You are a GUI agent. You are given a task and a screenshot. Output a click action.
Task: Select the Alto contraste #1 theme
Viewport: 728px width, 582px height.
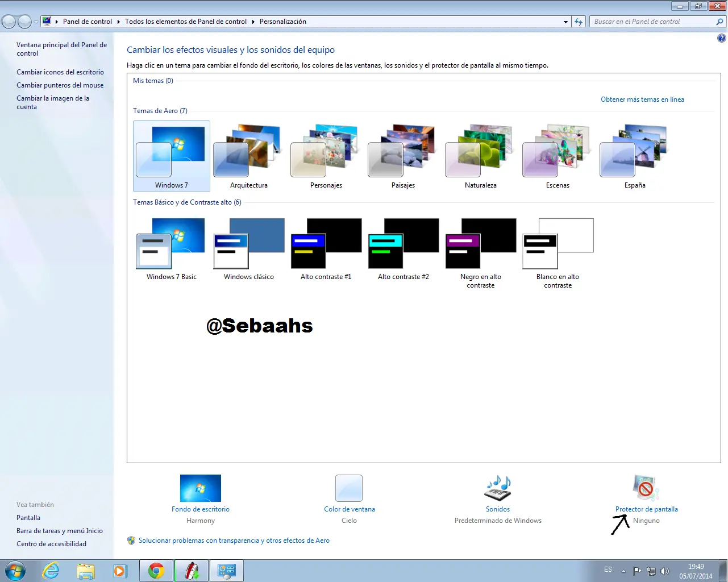coord(326,249)
